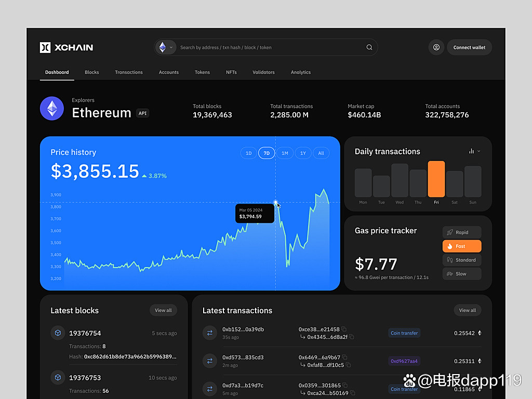This screenshot has height=399, width=532.
Task: Click the XCHAIN logo
Action: point(66,47)
